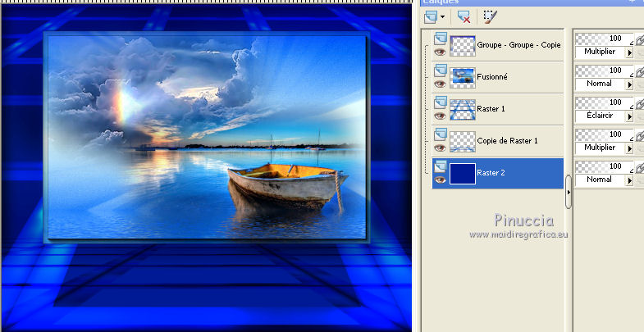
Task: Hide the Raster 2 layer
Action: [x=440, y=180]
